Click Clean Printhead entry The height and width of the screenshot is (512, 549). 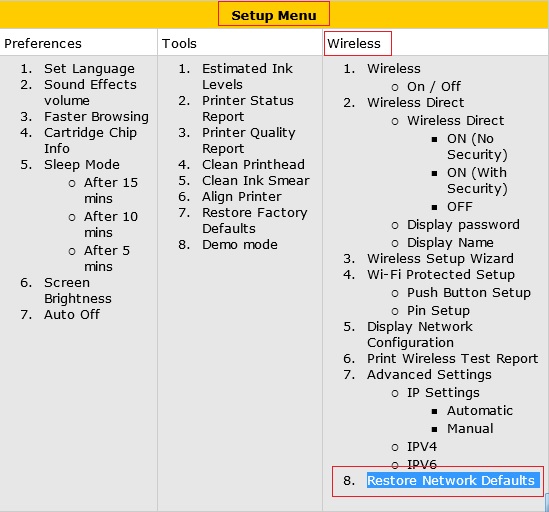253,165
